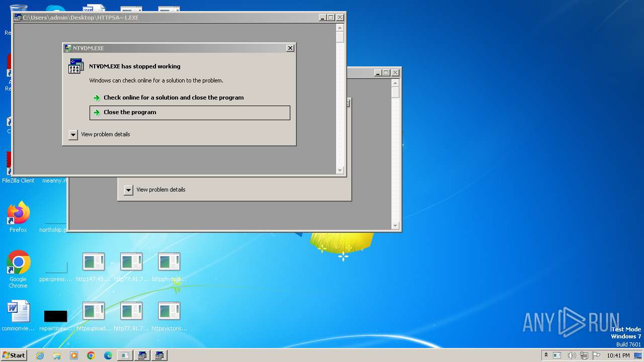Launch Windows Media Player from taskbar

[74, 355]
